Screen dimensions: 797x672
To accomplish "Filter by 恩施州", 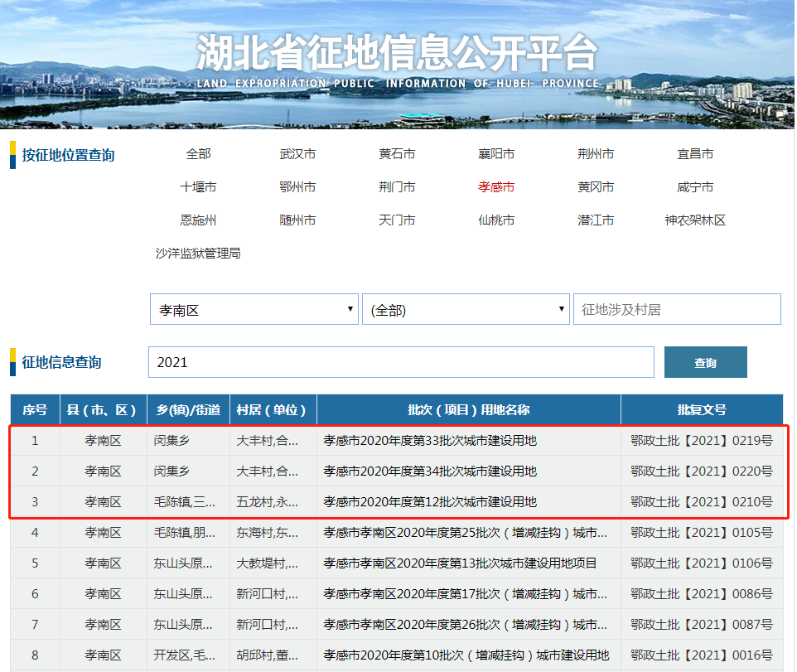I will click(x=198, y=220).
